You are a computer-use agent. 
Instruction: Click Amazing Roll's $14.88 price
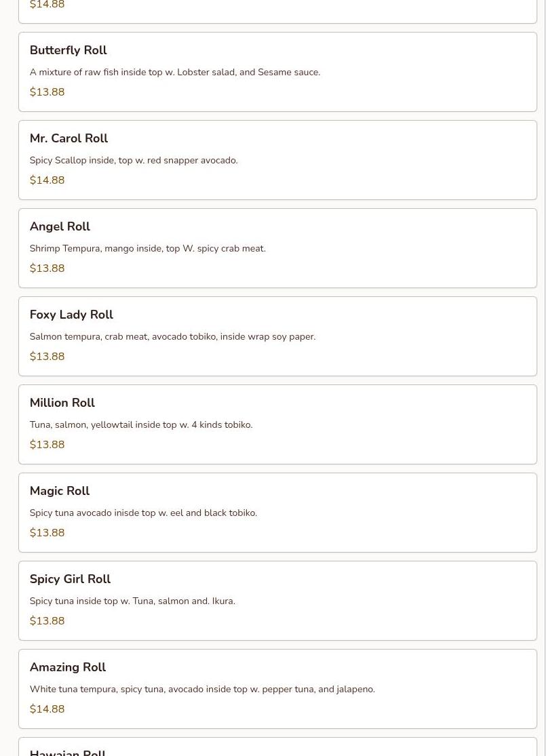(47, 709)
